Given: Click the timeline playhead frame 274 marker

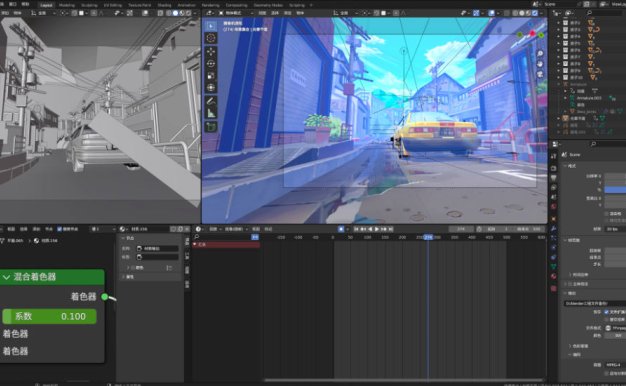Looking at the screenshot, I should click(428, 237).
